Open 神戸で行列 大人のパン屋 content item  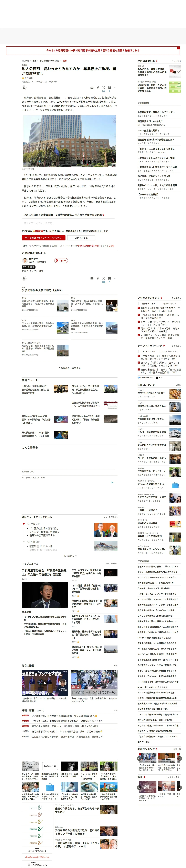[x=159, y=394]
